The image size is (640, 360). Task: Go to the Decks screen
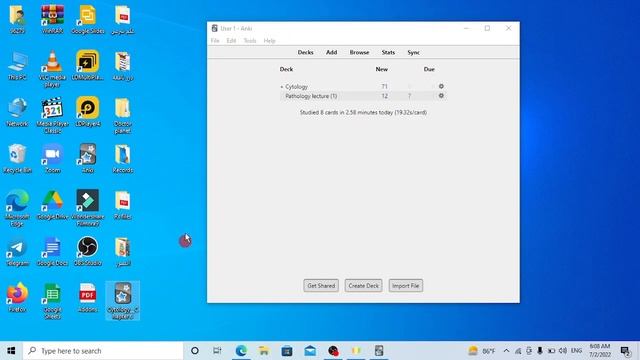(x=305, y=53)
